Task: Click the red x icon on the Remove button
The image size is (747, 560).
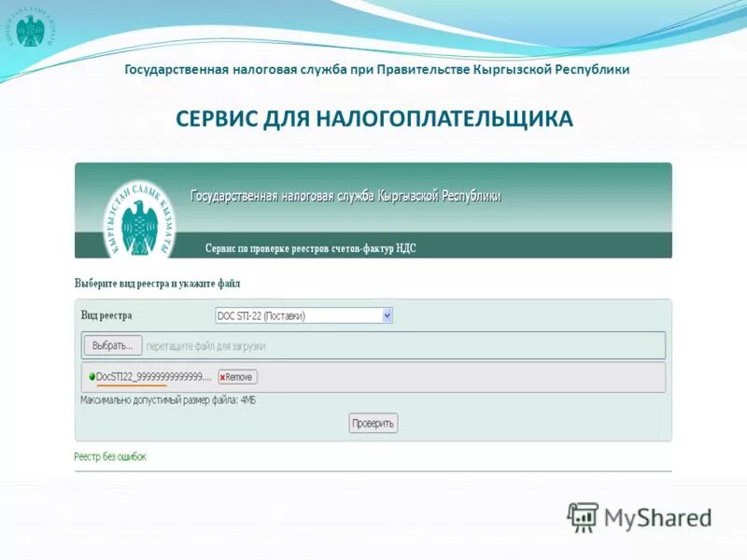Action: (225, 376)
